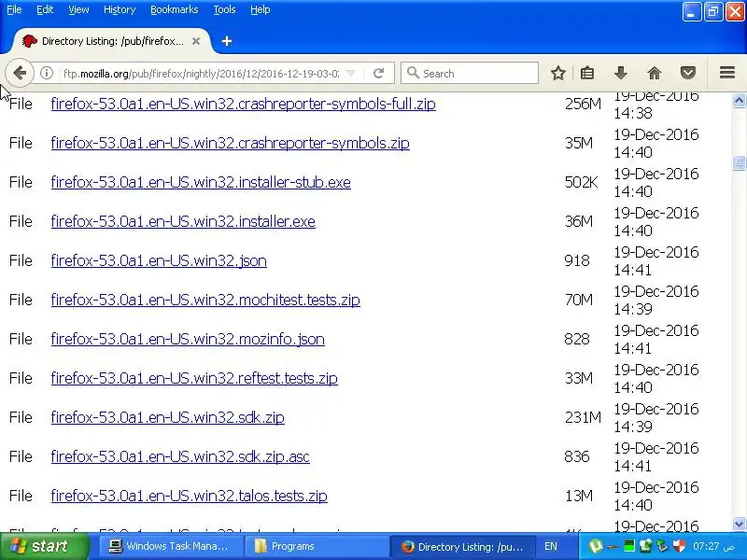Reload the current page
This screenshot has width=747, height=560.
tap(379, 74)
